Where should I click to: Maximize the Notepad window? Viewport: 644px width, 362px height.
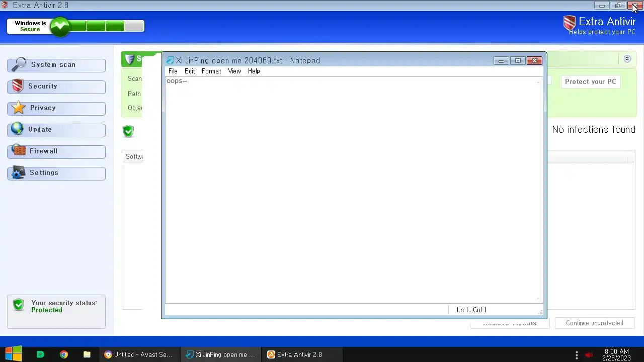[x=518, y=61]
